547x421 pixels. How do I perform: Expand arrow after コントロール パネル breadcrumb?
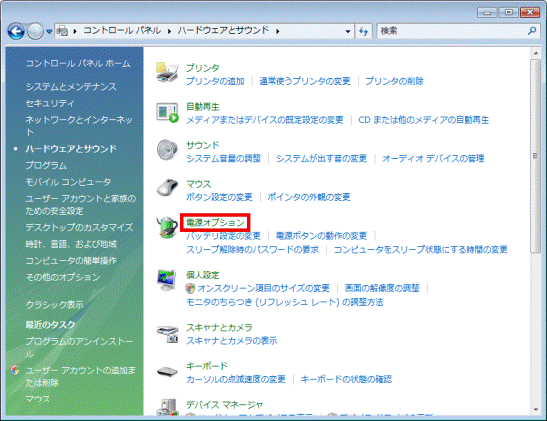coord(169,31)
